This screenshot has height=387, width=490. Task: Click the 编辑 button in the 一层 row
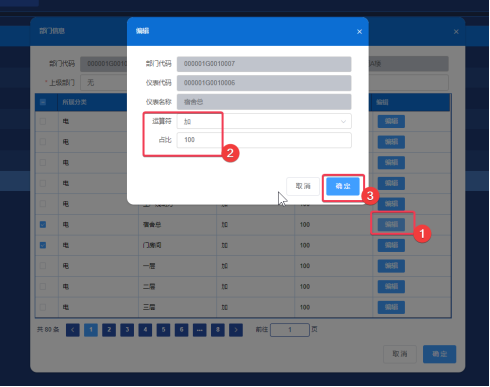click(x=391, y=266)
